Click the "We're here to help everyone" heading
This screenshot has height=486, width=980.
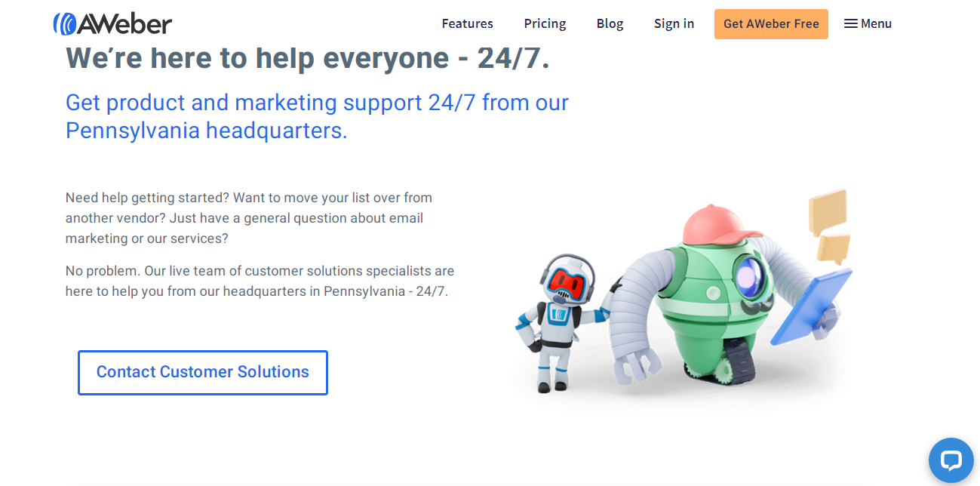(x=308, y=58)
